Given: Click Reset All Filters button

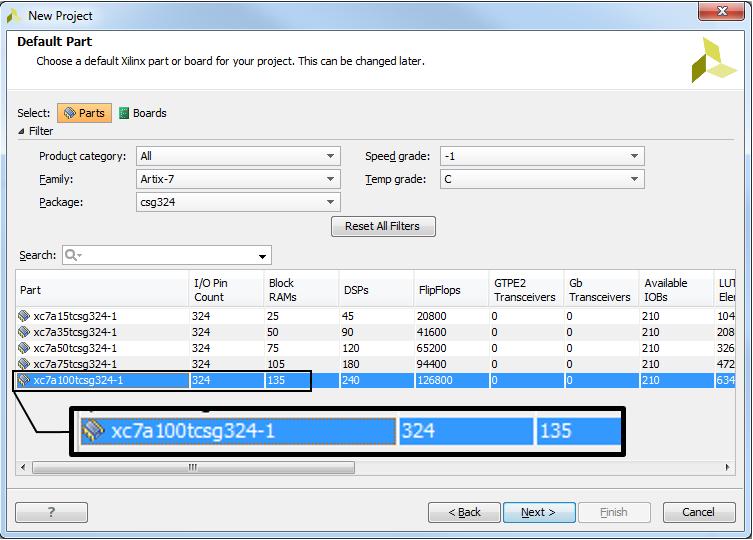Looking at the screenshot, I should pos(383,226).
